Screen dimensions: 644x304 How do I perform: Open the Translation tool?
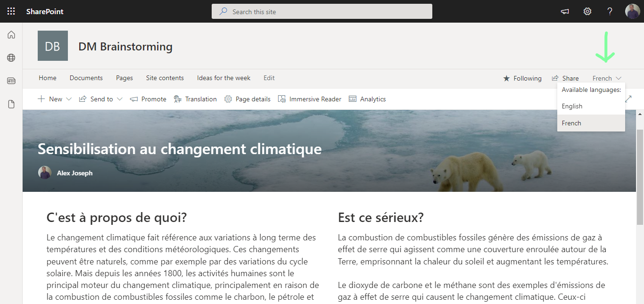(x=195, y=99)
